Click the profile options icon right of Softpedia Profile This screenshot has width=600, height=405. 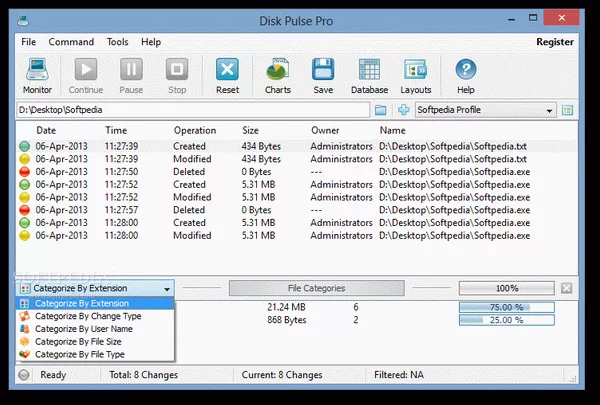pyautogui.click(x=567, y=110)
